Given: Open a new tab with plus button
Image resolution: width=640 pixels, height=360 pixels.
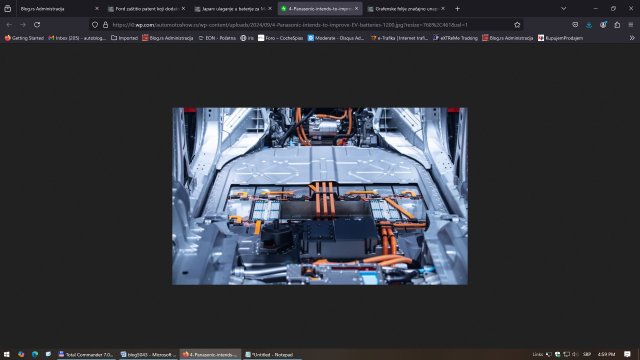Looking at the screenshot, I should click(x=457, y=9).
